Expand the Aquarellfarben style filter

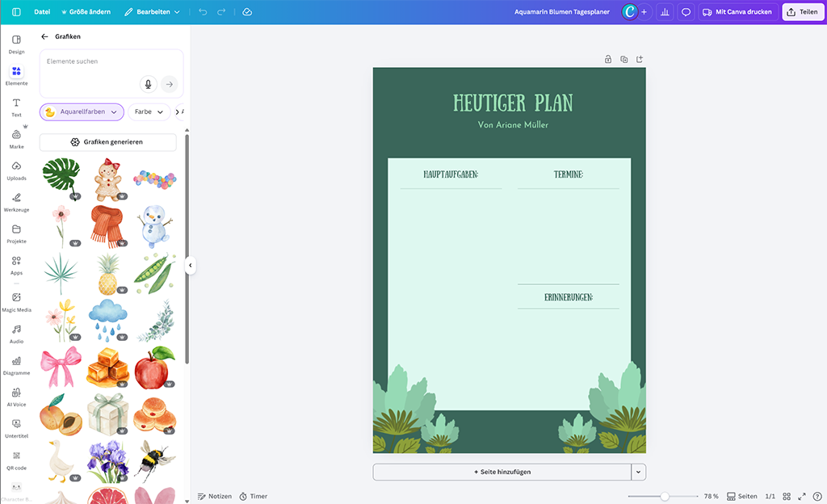(x=82, y=111)
